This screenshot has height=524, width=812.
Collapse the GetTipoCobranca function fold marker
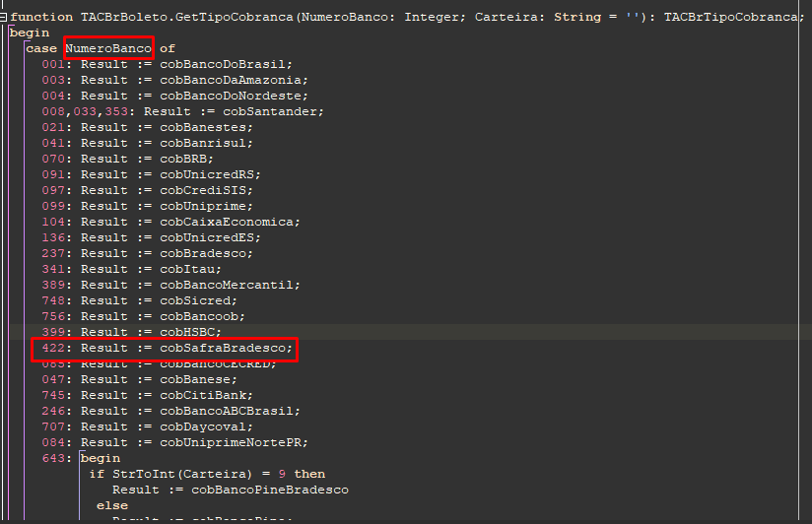pos(3,17)
